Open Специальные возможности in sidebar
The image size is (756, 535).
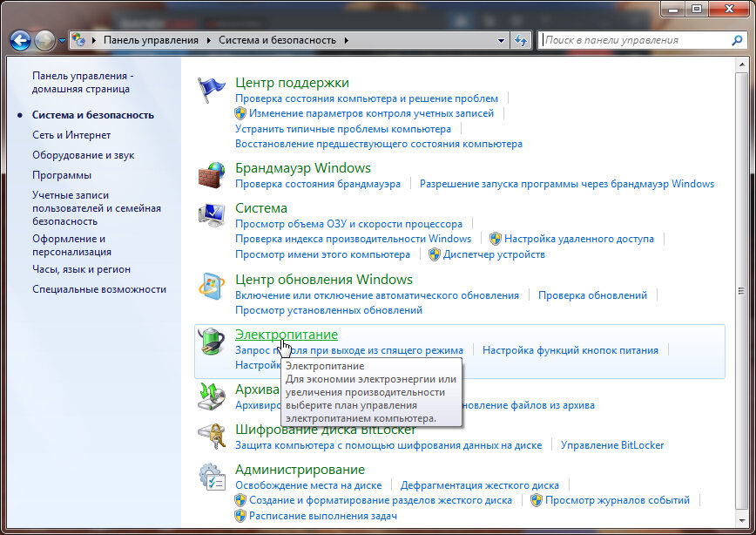[98, 289]
